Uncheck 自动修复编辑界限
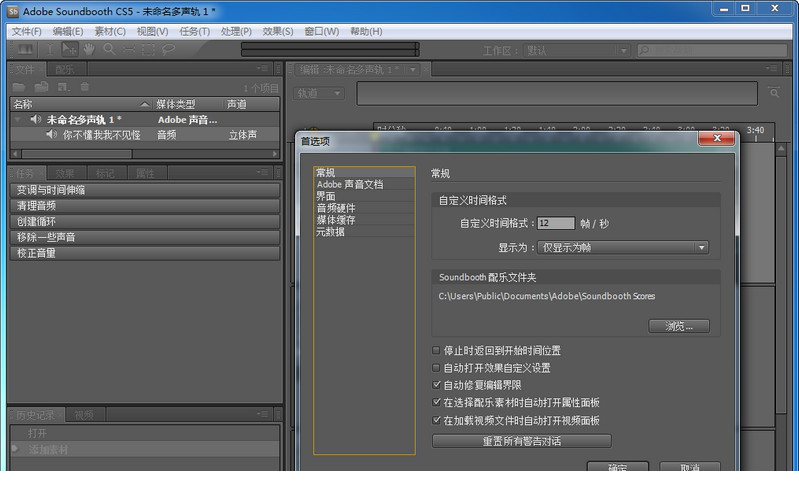 pos(436,385)
